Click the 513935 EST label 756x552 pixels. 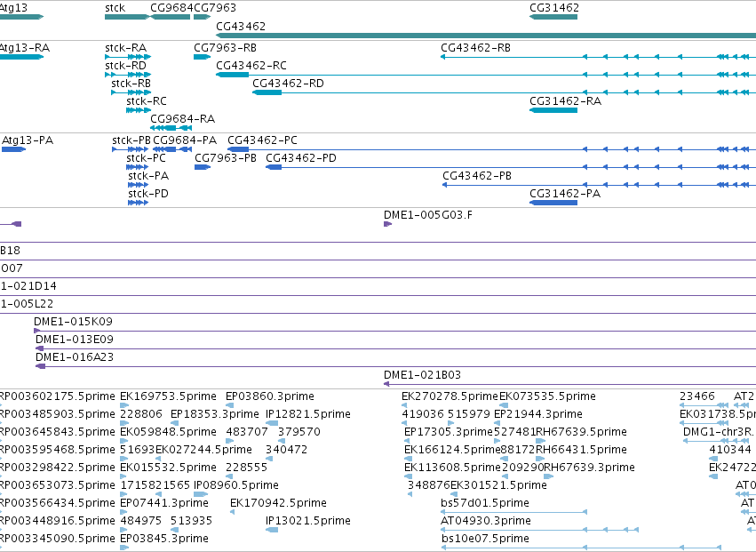(192, 522)
